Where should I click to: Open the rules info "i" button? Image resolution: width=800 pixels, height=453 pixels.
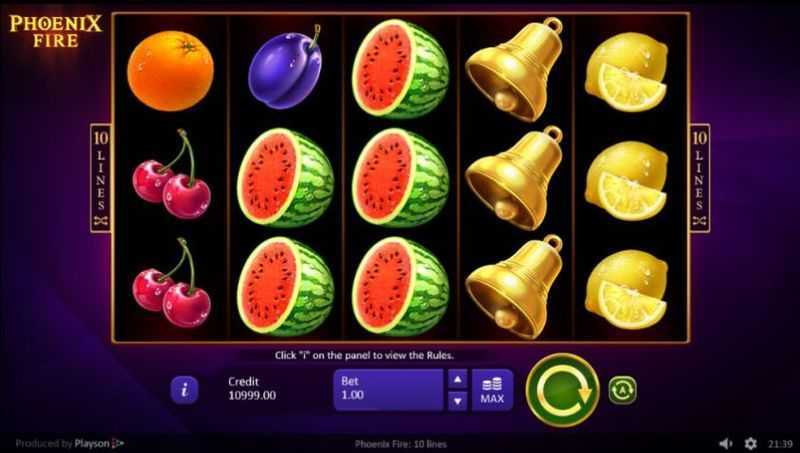[x=184, y=390]
